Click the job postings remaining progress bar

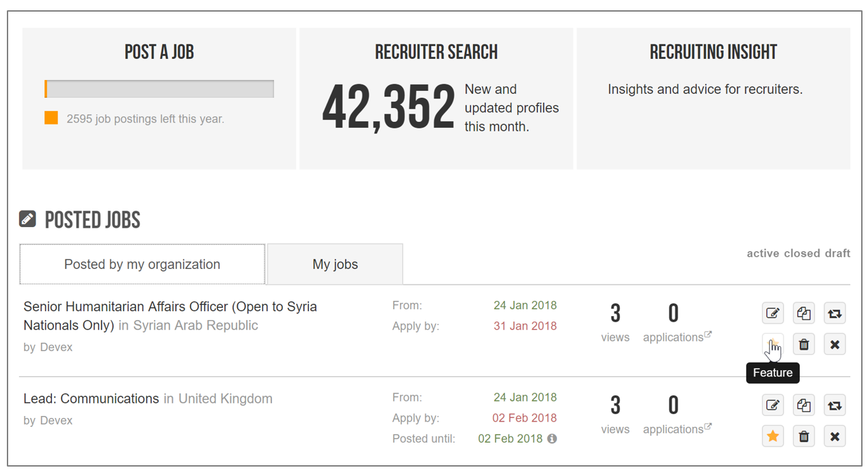pos(159,89)
